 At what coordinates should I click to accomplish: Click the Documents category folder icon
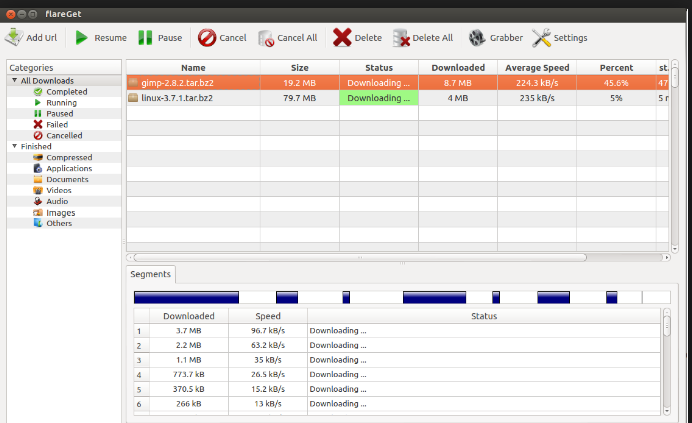click(x=38, y=179)
